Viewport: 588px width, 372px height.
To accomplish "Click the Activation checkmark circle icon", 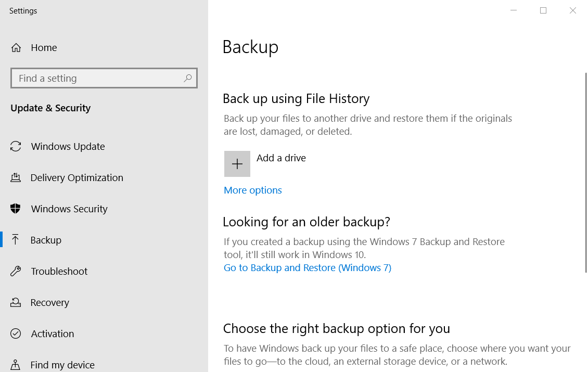I will click(x=16, y=333).
